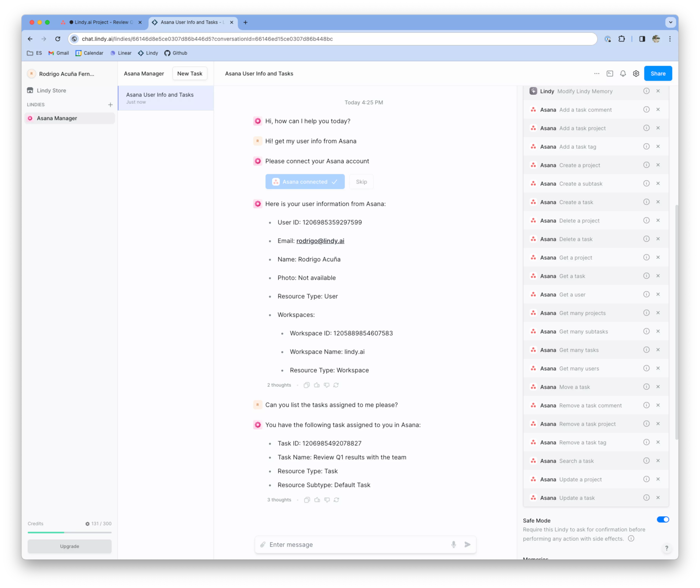Open the three-dots more options menu
The image size is (700, 588).
597,74
